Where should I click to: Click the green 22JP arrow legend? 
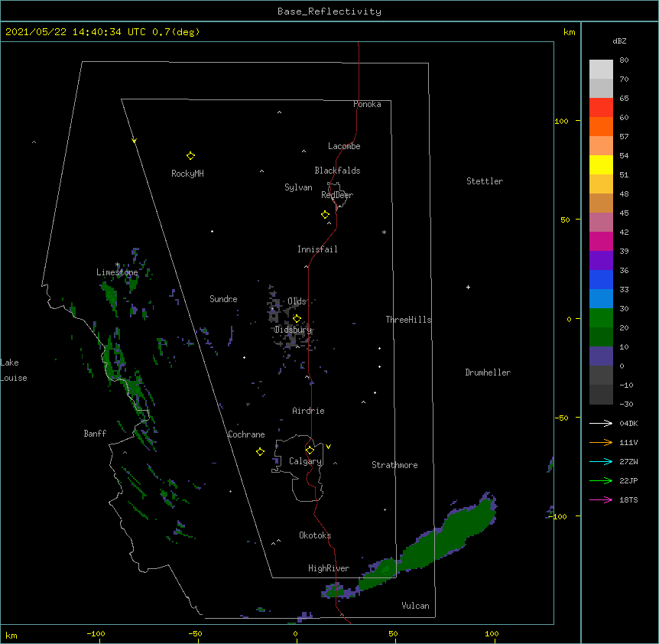[x=601, y=480]
